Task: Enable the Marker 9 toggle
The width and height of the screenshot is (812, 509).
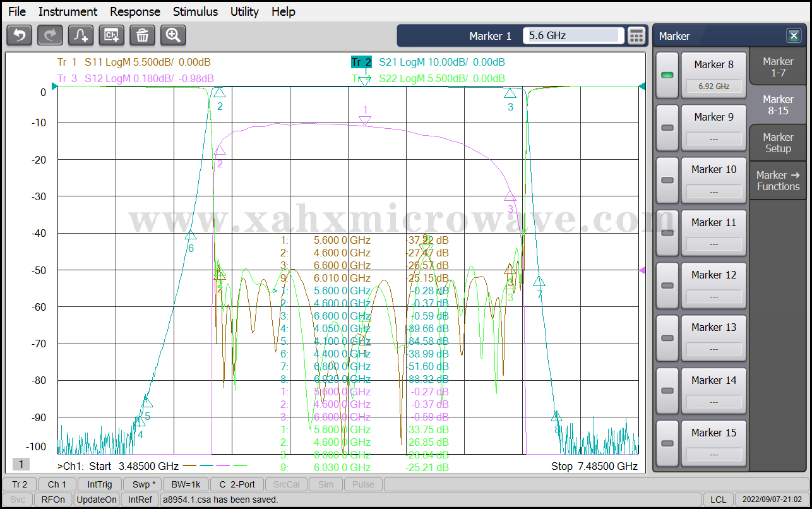Action: tap(667, 128)
